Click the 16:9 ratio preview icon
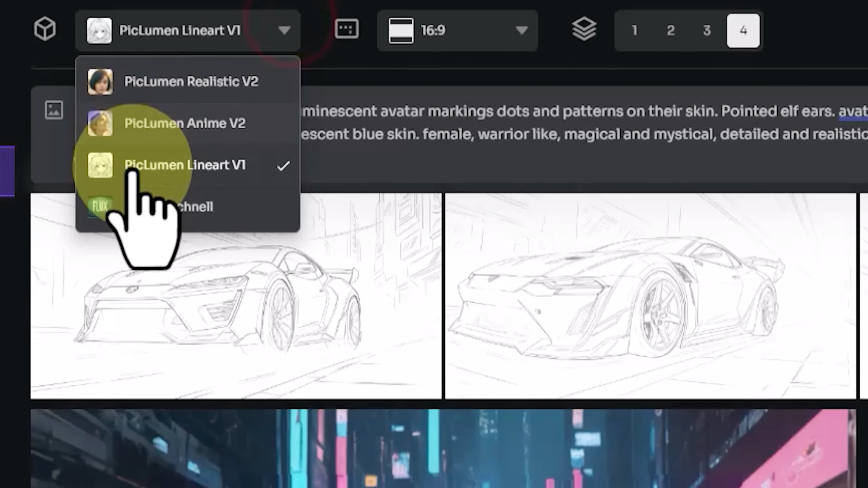This screenshot has height=488, width=868. coord(401,30)
